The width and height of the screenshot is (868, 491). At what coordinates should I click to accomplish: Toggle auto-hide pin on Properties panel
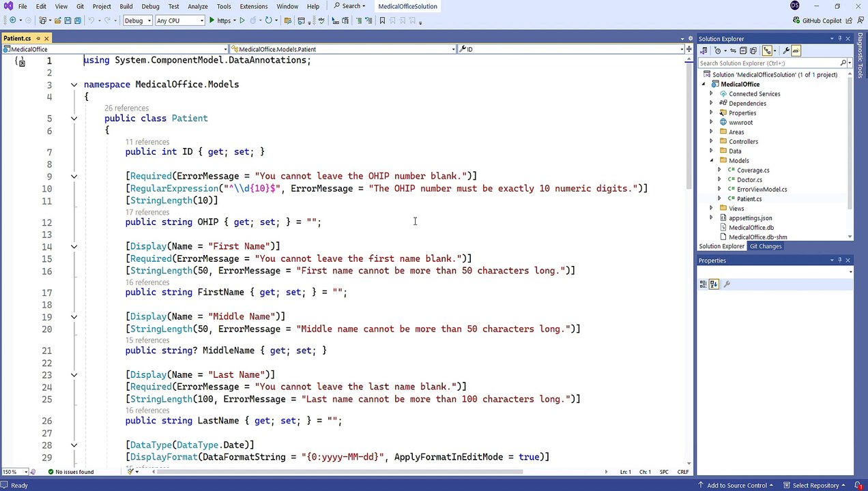839,261
